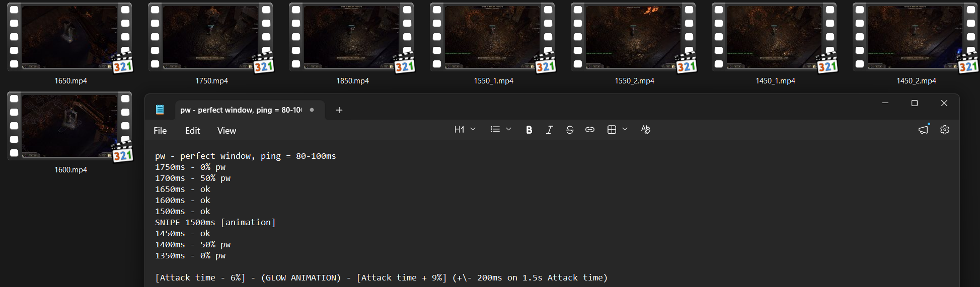Expand the list style dropdown arrow
Image resolution: width=980 pixels, height=287 pixels.
coord(509,129)
